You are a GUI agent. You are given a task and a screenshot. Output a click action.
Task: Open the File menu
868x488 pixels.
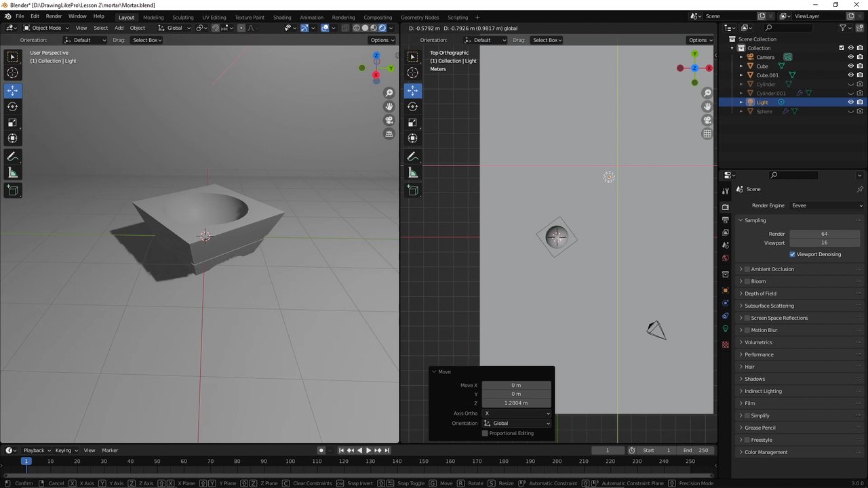(20, 16)
